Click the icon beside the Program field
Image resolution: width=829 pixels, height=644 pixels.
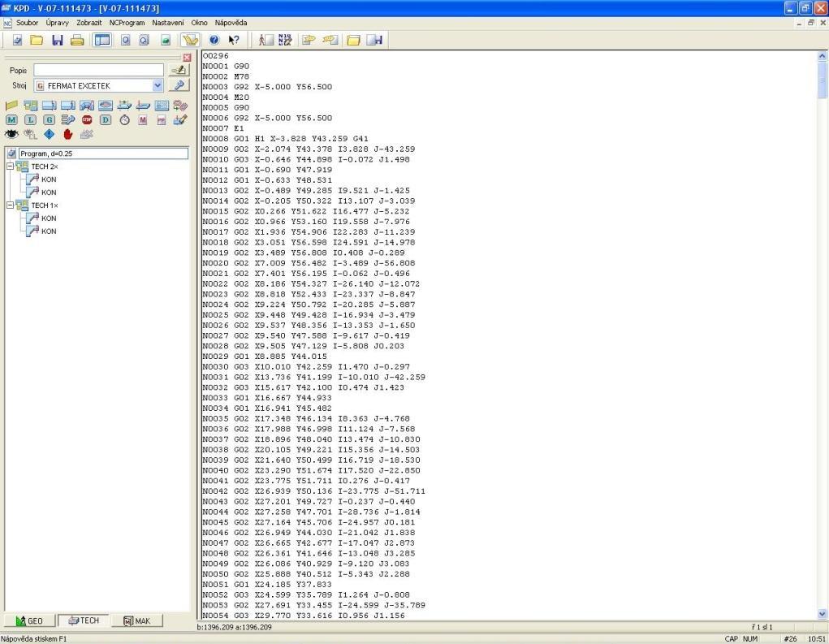pyautogui.click(x=11, y=153)
